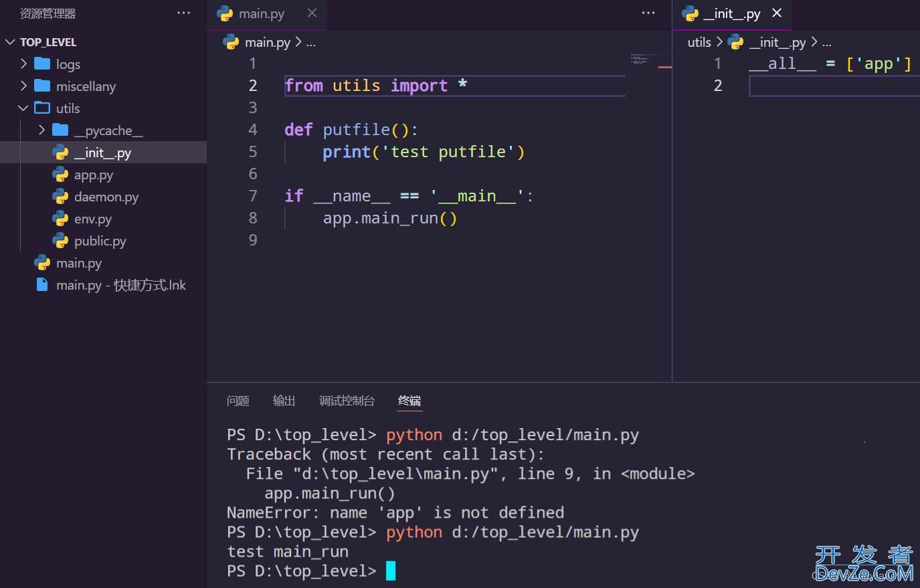Select __init__.py in the file tree
This screenshot has width=920, height=588.
tap(103, 153)
